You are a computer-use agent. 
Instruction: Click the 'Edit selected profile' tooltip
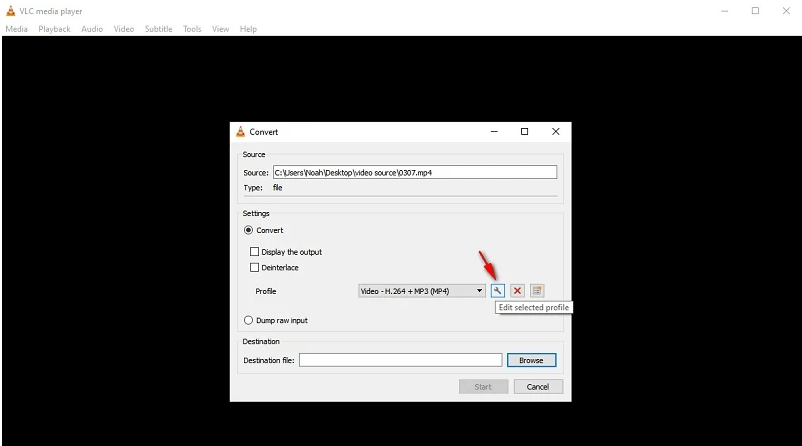point(533,307)
